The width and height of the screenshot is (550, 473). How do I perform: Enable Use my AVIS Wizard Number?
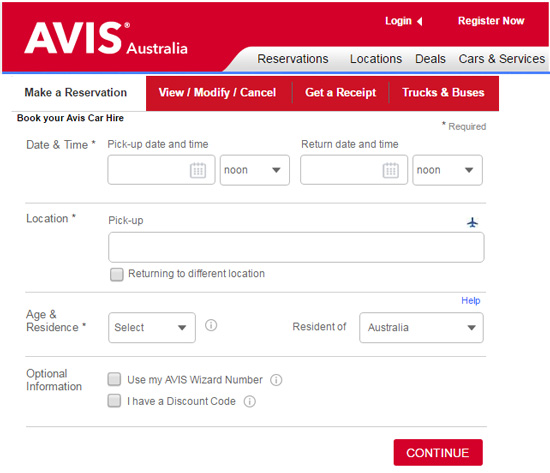(x=114, y=379)
